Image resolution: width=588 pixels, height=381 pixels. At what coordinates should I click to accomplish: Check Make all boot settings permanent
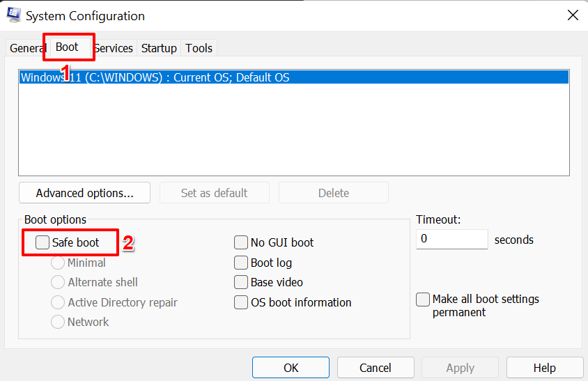click(x=423, y=299)
